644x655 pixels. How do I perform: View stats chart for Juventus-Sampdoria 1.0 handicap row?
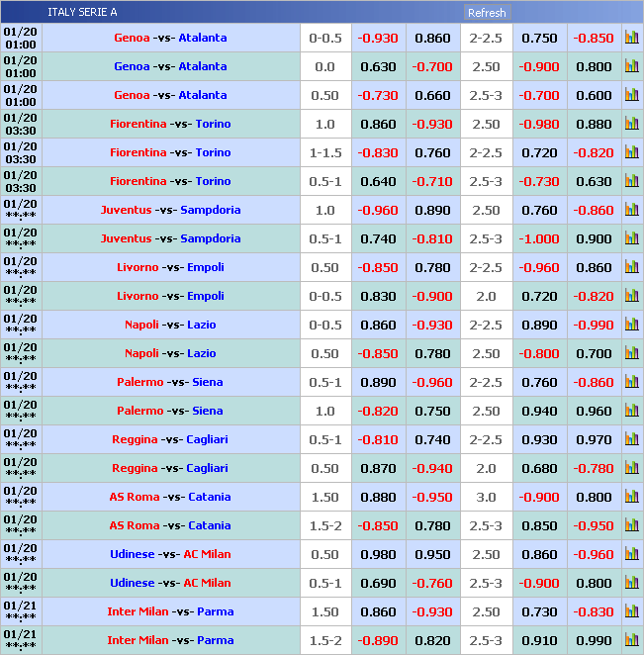[631, 210]
